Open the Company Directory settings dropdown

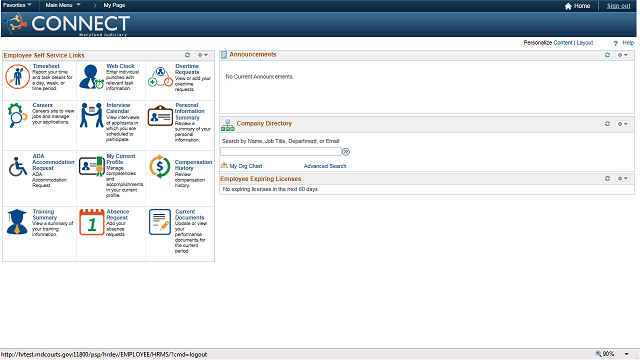click(x=622, y=124)
